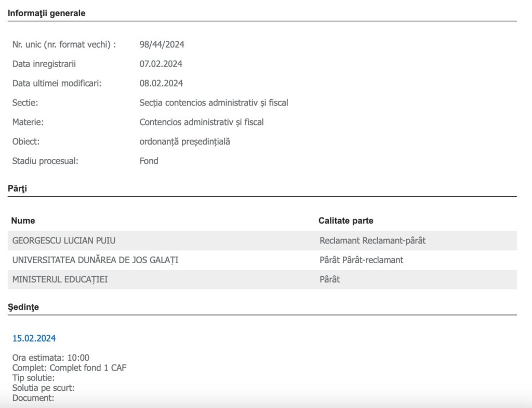
Task: Click the case number 98/44/2024
Action: [162, 45]
